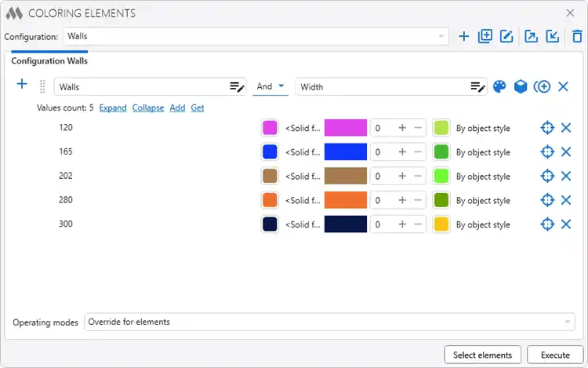588x368 pixels.
Task: Edit the Walls category filter list
Action: (237, 87)
